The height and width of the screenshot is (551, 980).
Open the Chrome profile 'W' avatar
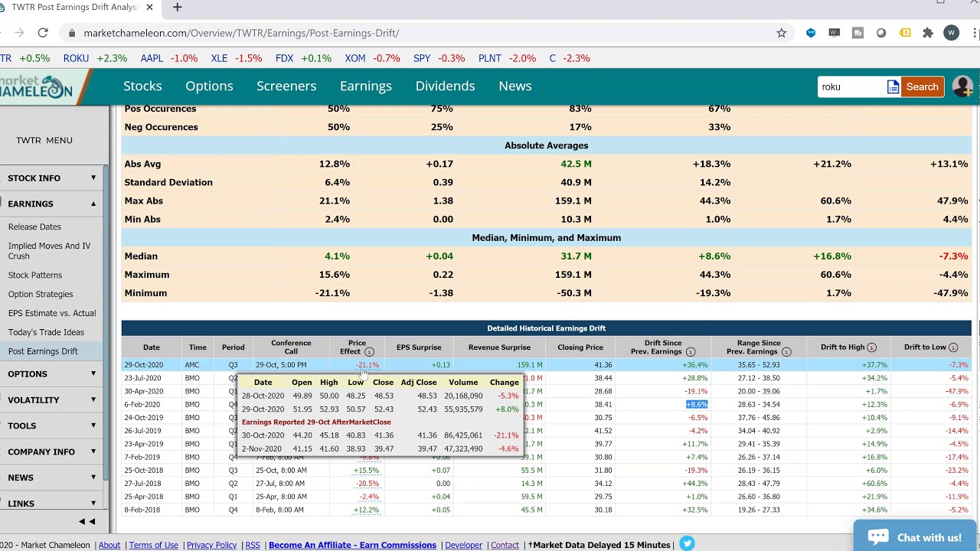tap(952, 33)
